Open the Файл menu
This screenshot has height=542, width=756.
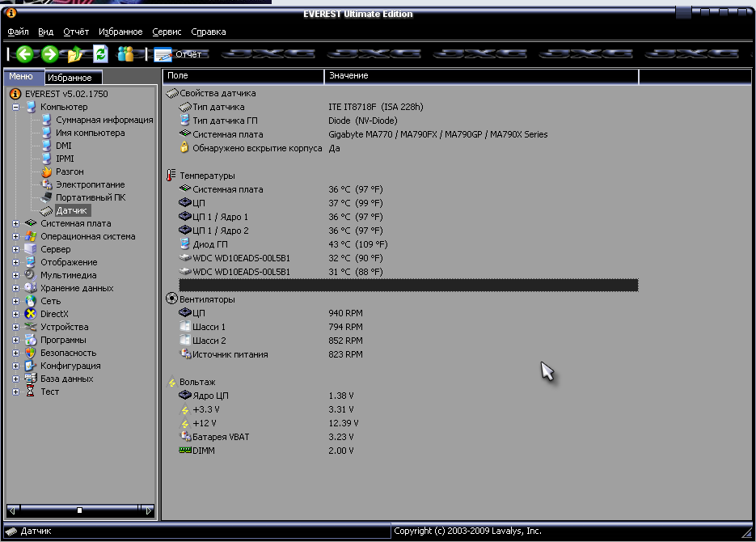pyautogui.click(x=18, y=32)
